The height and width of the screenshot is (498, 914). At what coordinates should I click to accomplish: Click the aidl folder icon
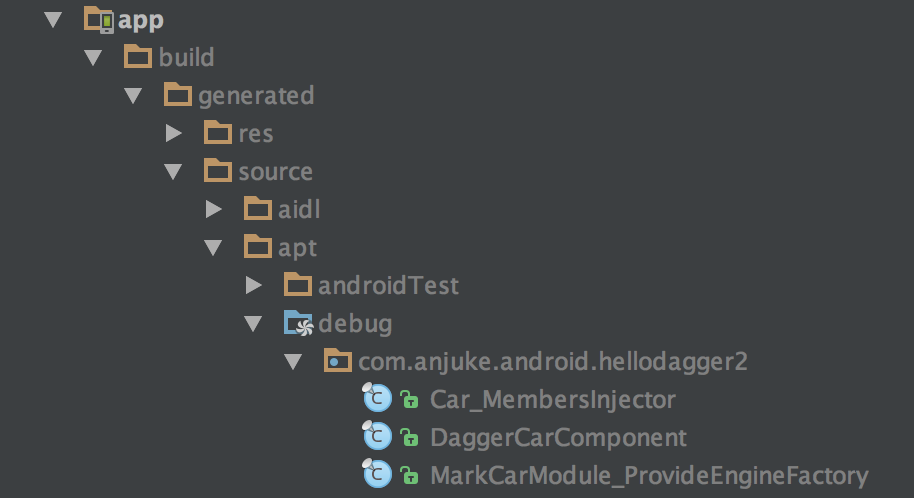(x=258, y=209)
